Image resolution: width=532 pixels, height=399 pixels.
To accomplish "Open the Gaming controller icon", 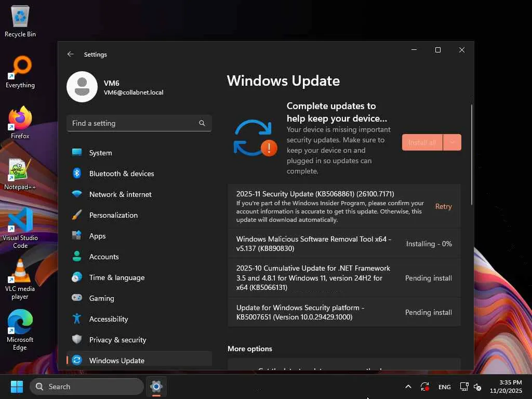I will tap(77, 298).
